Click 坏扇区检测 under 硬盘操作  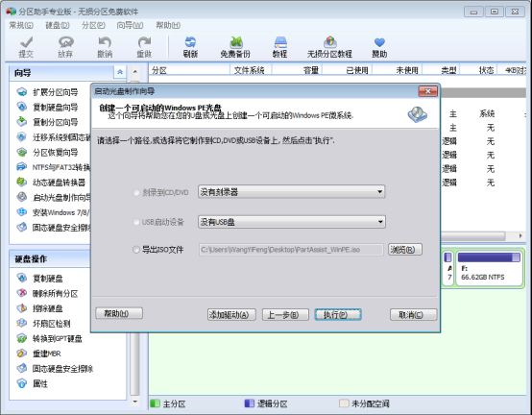point(44,324)
